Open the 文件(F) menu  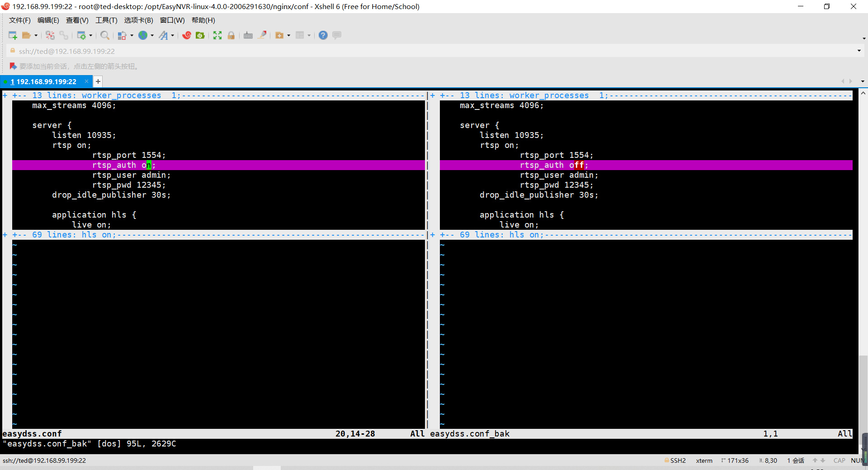[20, 20]
